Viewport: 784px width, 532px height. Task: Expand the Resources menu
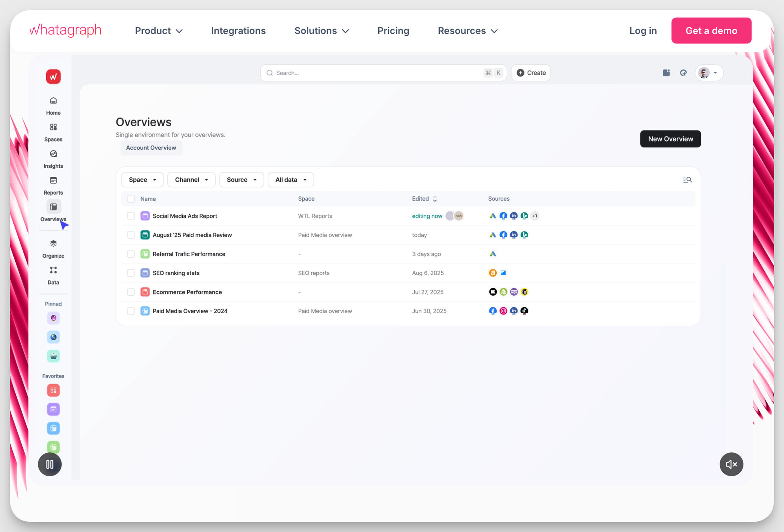(468, 31)
